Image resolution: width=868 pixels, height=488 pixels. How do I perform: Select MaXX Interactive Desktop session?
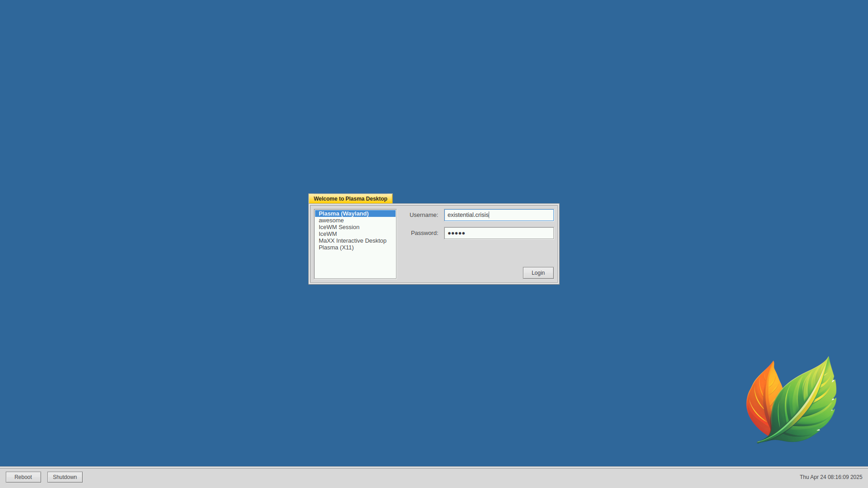(x=355, y=241)
